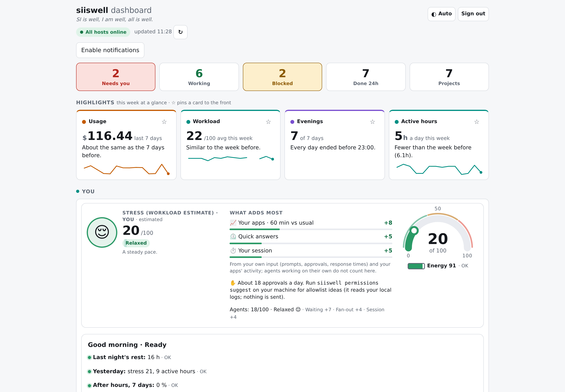Click the 'siiswell dashboard' title
Viewport: 565px width, 392px height.
coord(114,10)
